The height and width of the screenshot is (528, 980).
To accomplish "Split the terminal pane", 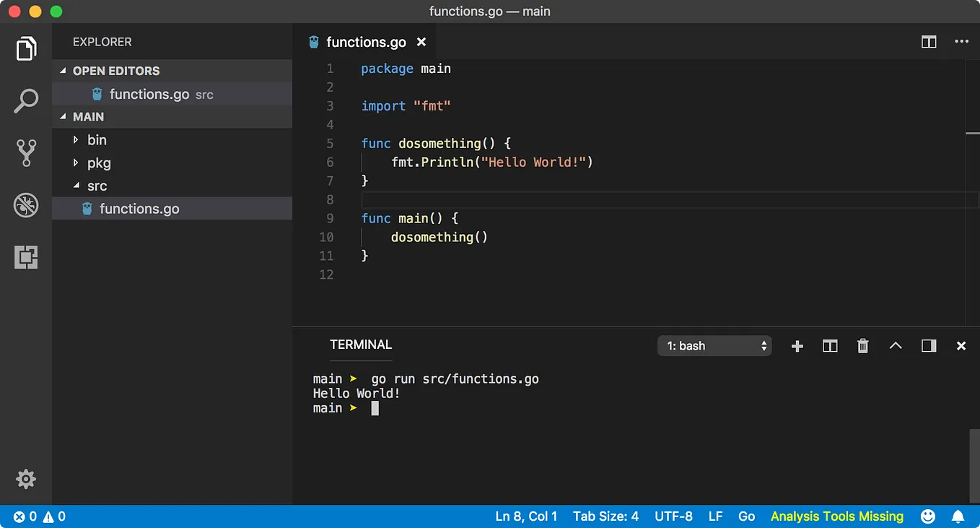I will [830, 346].
